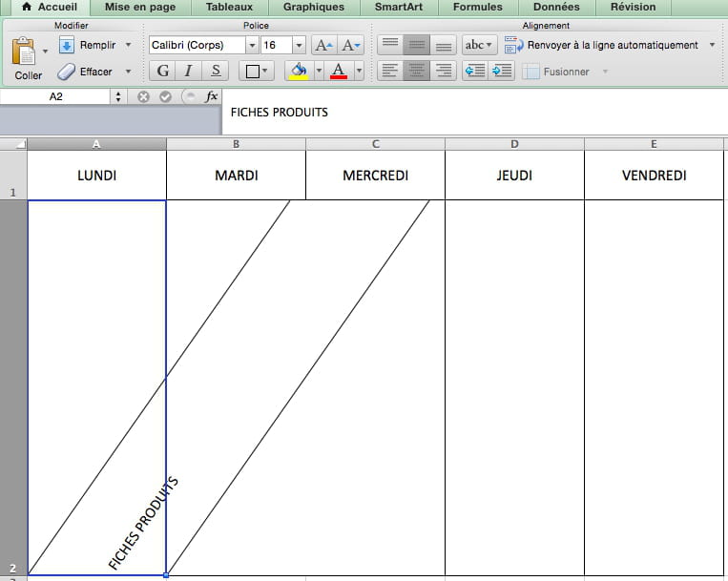
Task: Switch to the Révision tab
Action: click(x=633, y=7)
